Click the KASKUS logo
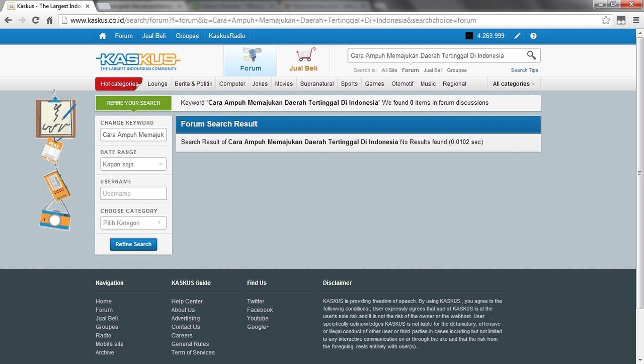Image resolution: width=644 pixels, height=364 pixels. (138, 62)
